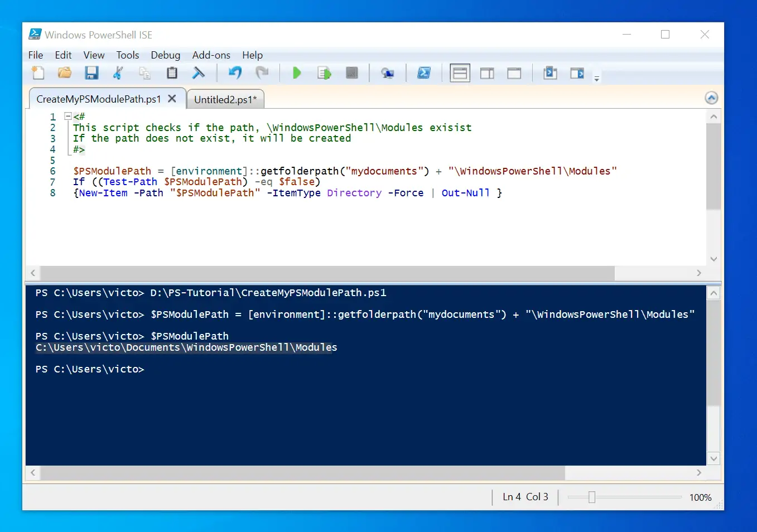Viewport: 757px width, 532px height.
Task: Show Command Window icon
Action: tap(550, 73)
